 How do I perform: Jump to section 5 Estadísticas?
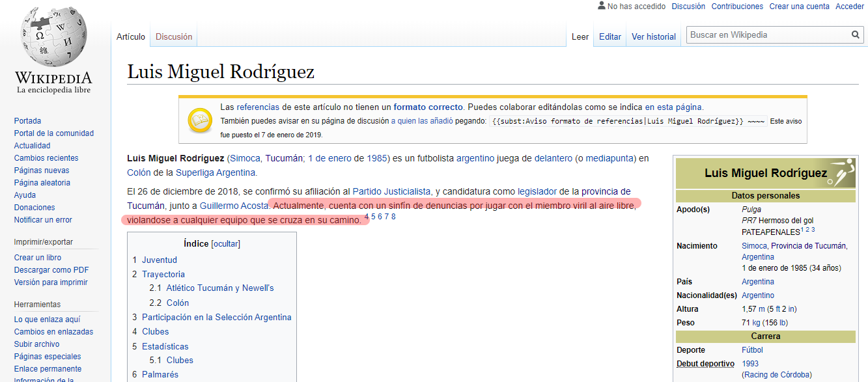tap(165, 346)
